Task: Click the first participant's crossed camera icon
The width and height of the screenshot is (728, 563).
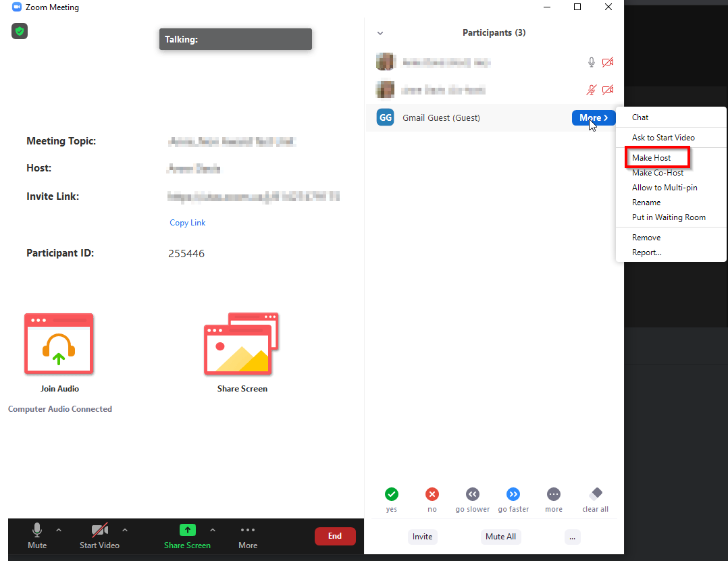Action: coord(608,62)
